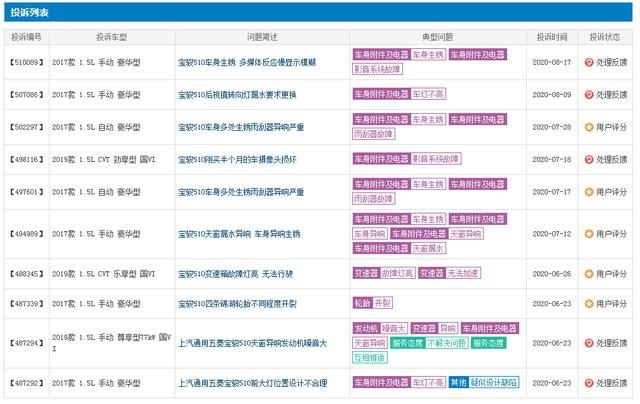Click the 车灯不亮 tag in row 487292
Screen dimensions: 640x404
click(428, 382)
